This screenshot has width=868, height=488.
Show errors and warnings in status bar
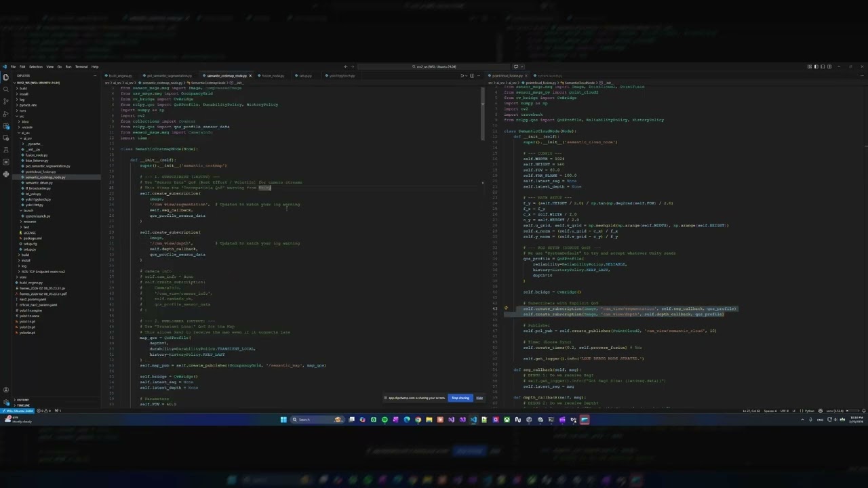click(x=44, y=411)
